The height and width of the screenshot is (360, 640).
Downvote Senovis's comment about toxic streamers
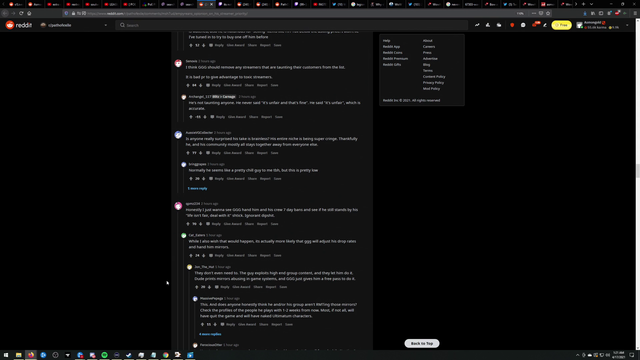coord(200,85)
